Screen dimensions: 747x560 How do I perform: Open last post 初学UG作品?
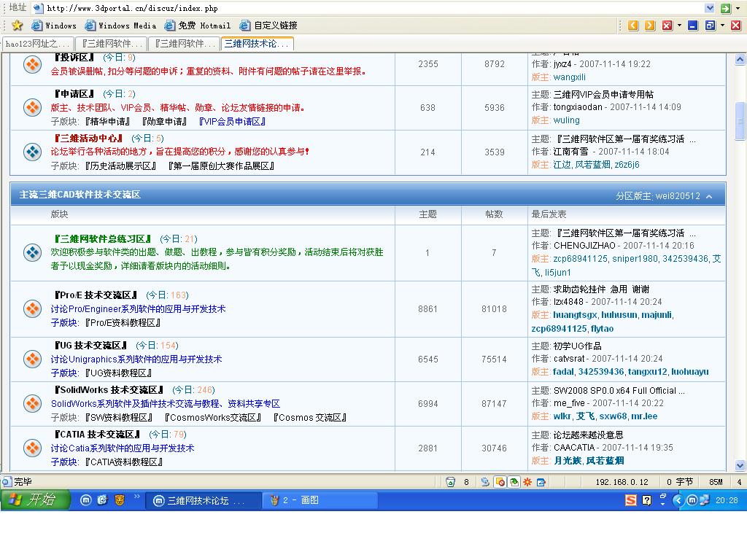coord(578,346)
